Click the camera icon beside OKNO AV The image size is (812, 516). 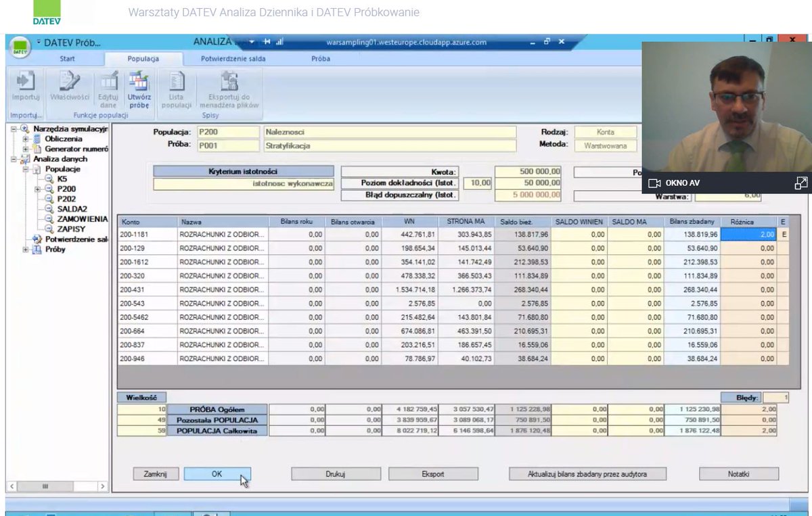[654, 183]
